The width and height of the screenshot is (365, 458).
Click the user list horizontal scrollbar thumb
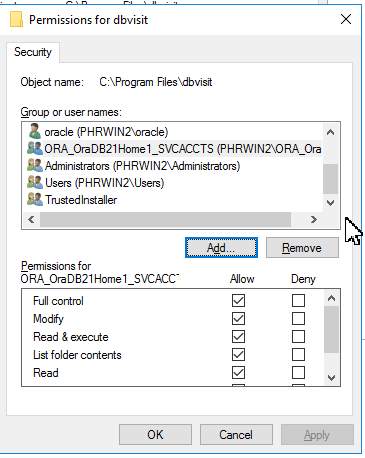[x=165, y=219]
